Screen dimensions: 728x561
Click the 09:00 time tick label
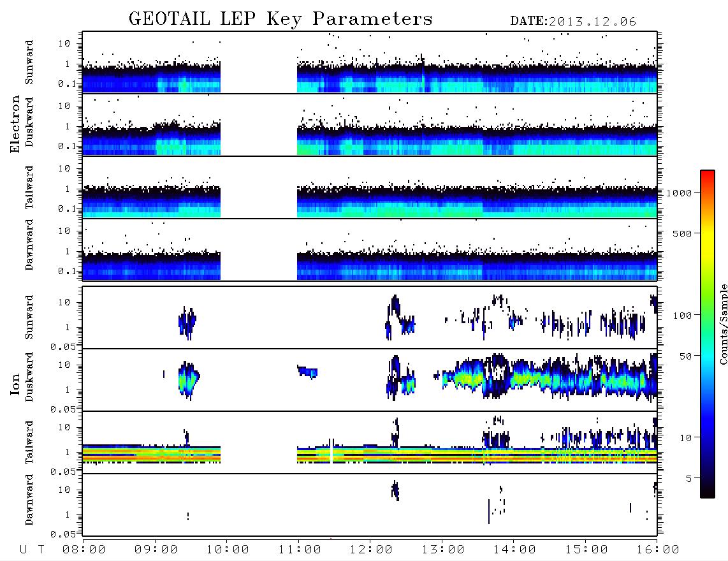click(x=156, y=550)
